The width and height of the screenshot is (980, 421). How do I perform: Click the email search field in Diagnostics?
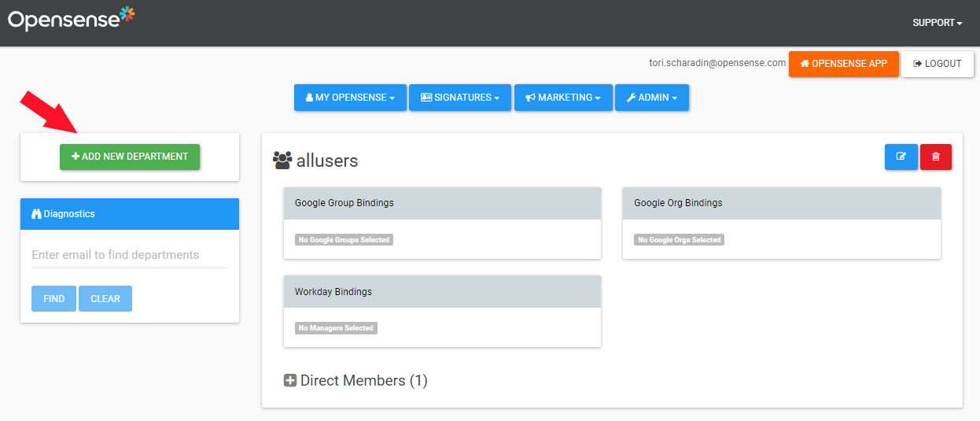tap(130, 255)
